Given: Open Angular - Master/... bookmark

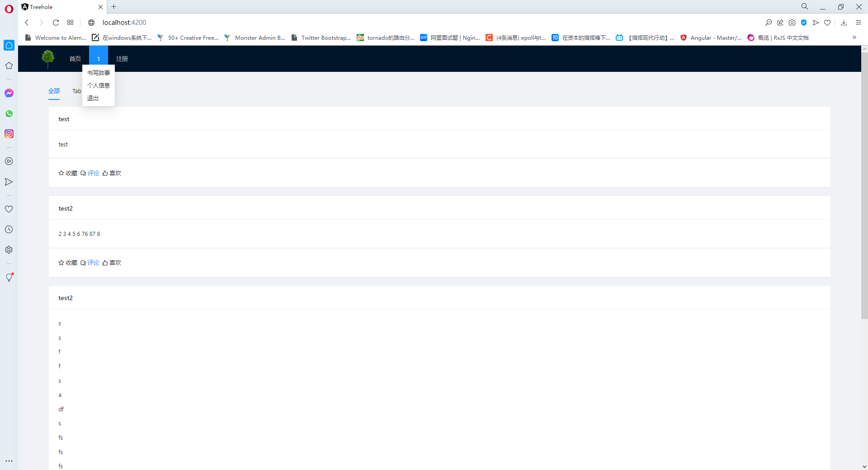Looking at the screenshot, I should 711,38.
